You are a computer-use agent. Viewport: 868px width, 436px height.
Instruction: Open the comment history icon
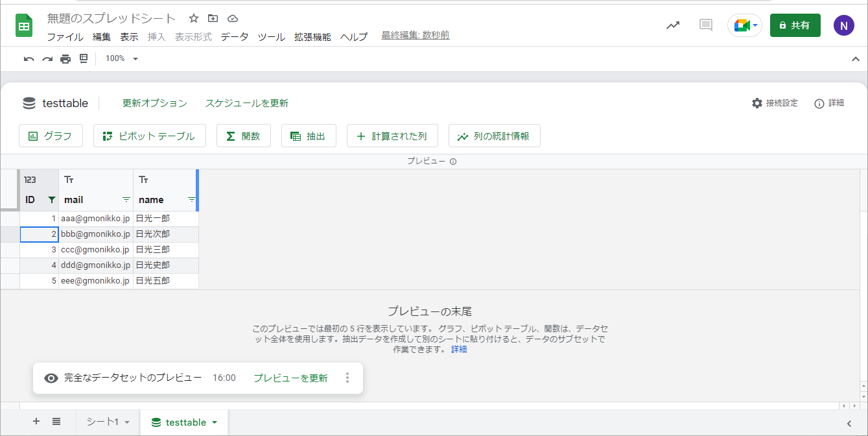point(705,25)
